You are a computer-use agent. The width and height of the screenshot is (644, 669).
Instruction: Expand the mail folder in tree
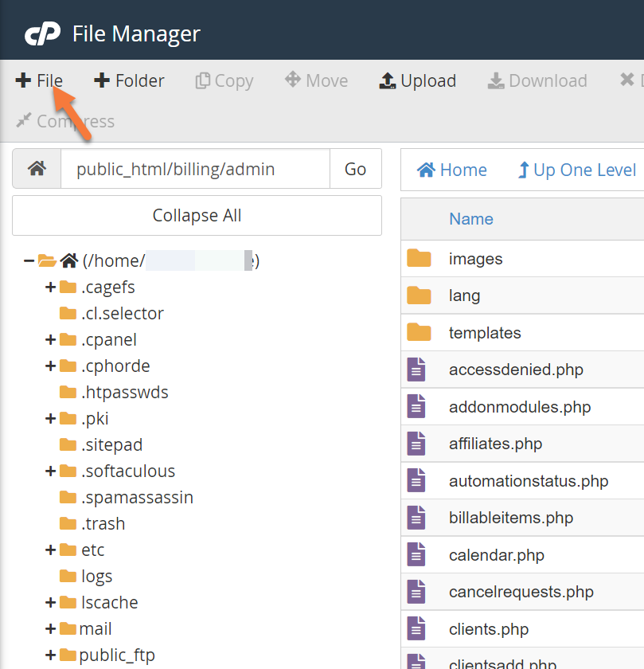tap(50, 628)
